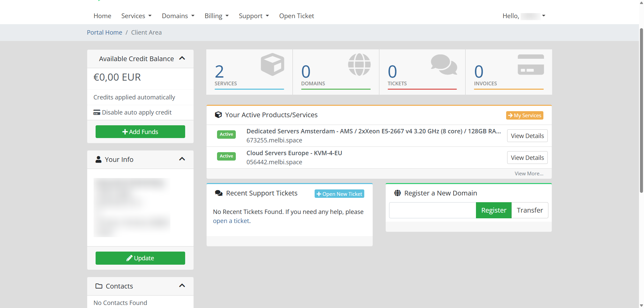
Task: Focus the domain name input field
Action: pos(433,210)
